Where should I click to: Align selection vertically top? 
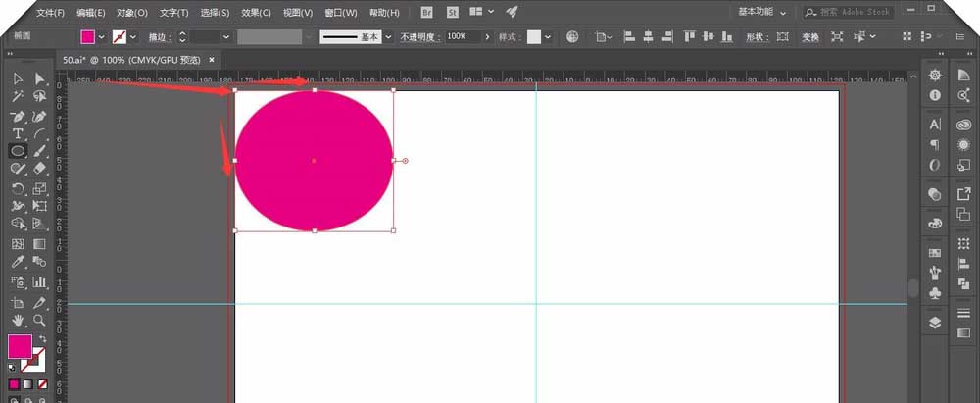(690, 37)
